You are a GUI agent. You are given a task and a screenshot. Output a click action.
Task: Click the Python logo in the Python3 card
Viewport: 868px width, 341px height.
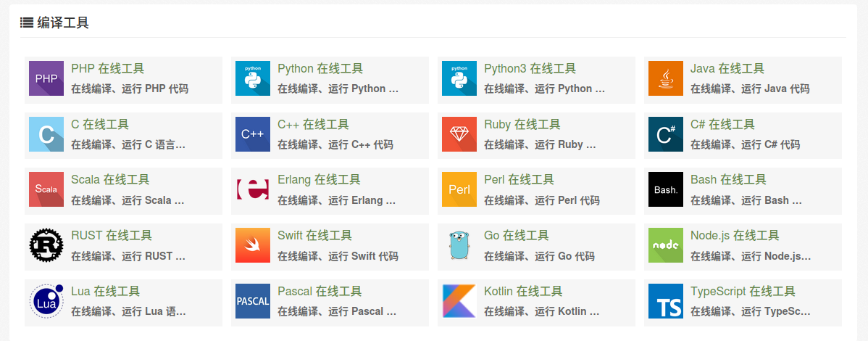(x=459, y=78)
